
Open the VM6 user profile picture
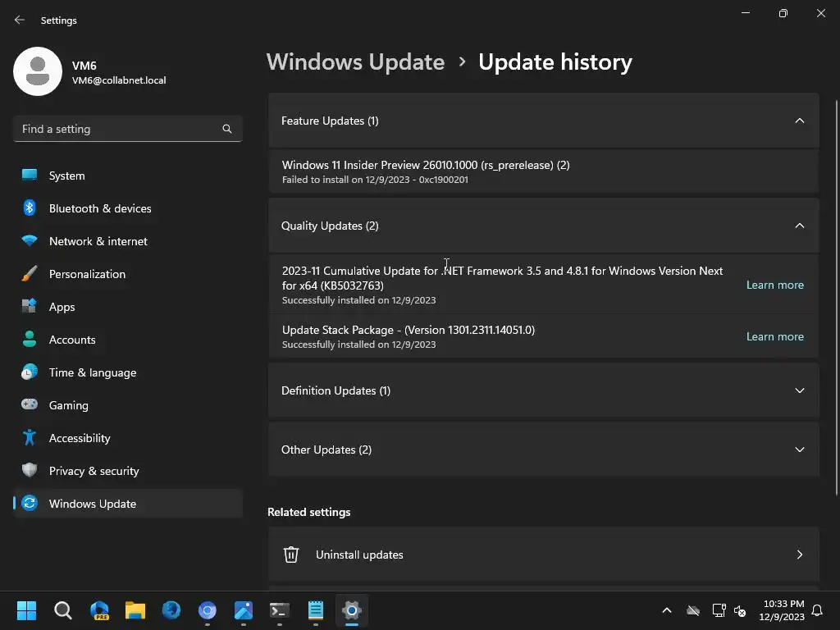pyautogui.click(x=38, y=71)
